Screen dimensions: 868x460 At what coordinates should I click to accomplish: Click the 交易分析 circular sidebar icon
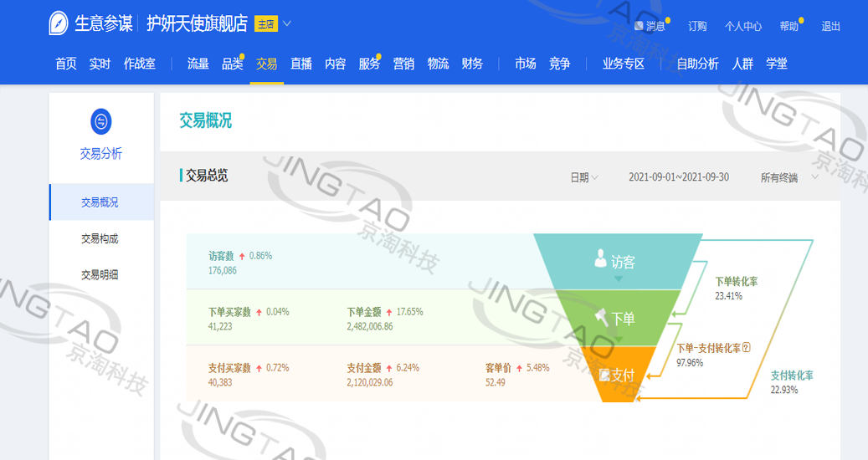pos(101,122)
